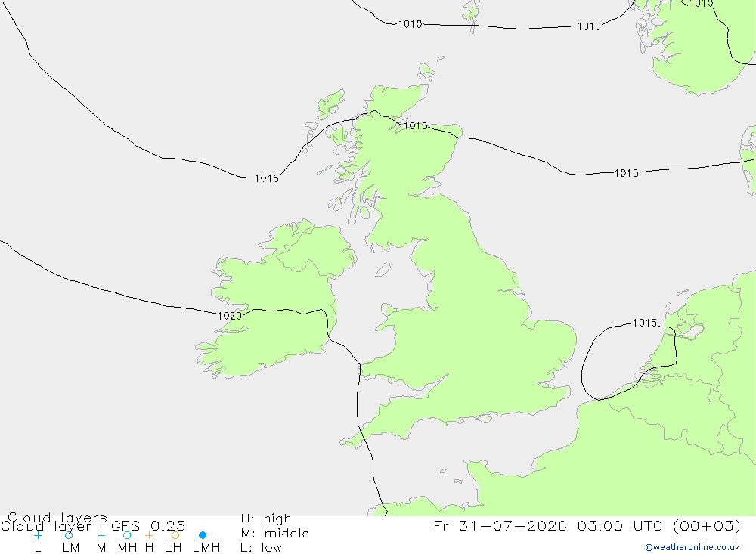The width and height of the screenshot is (756, 554).
Task: Click the '1020' isobar label near Ireland
Action: click(230, 316)
